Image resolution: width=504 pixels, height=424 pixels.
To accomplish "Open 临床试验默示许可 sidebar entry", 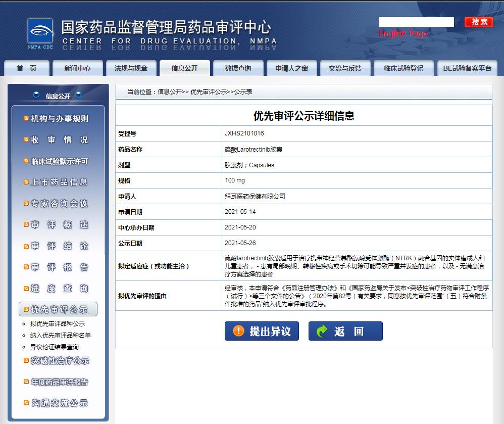I will (x=60, y=161).
